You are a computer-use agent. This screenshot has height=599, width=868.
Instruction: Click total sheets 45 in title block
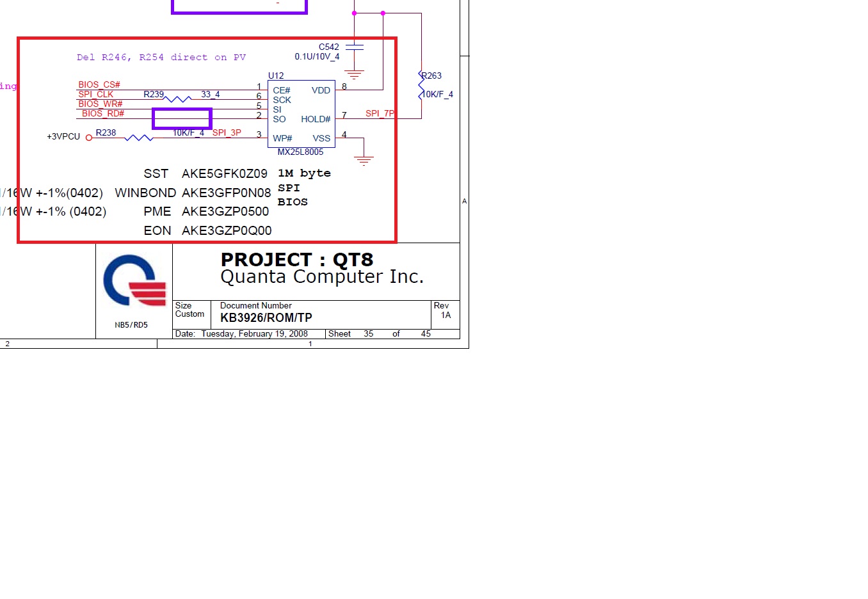pyautogui.click(x=426, y=334)
